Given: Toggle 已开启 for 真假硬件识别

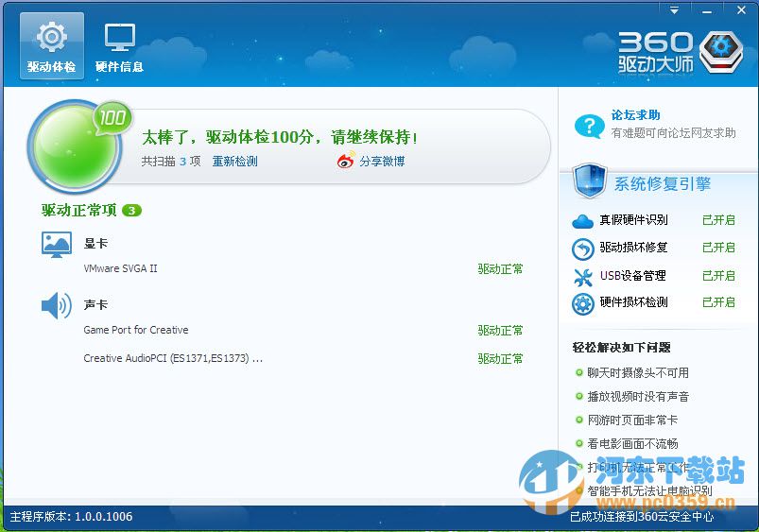Looking at the screenshot, I should [x=718, y=220].
